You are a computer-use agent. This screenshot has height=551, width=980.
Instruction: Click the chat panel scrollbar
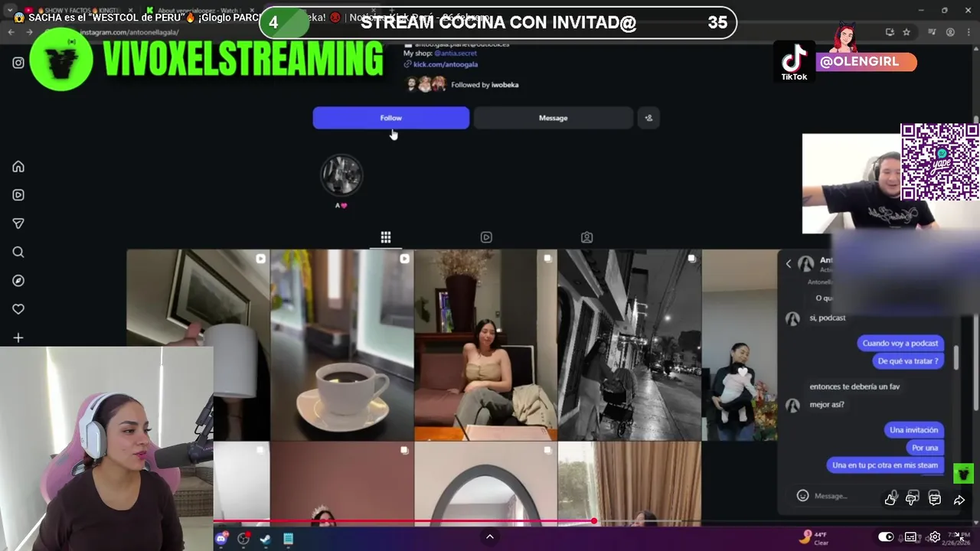[x=956, y=357]
